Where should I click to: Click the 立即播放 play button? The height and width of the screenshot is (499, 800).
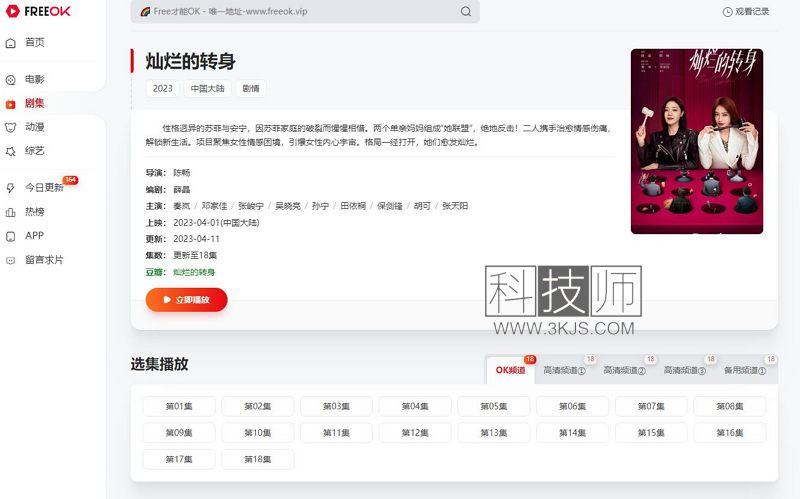pos(187,300)
